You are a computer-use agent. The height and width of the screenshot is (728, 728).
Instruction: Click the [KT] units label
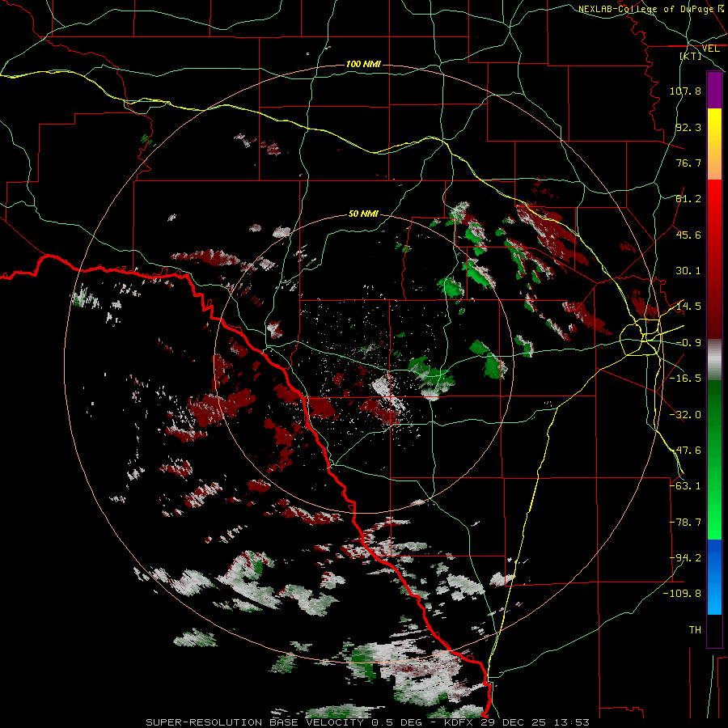(691, 56)
